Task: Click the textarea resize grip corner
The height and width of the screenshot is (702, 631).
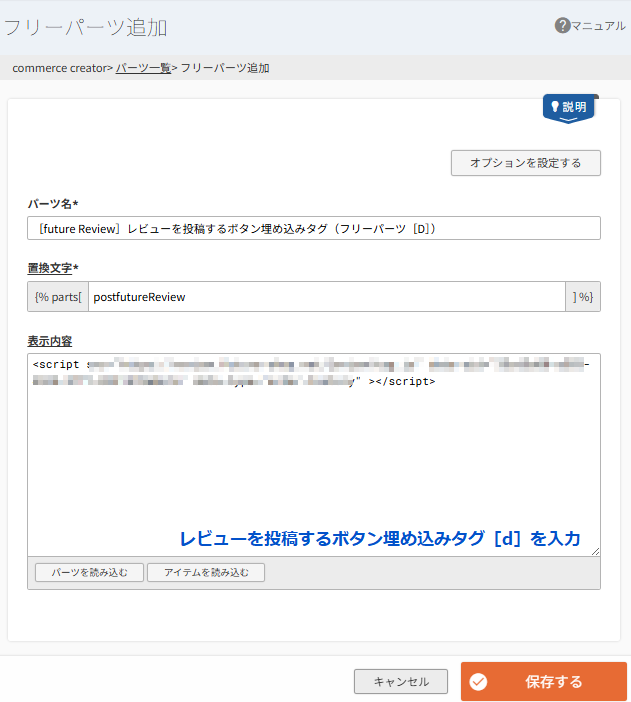Action: tap(595, 550)
